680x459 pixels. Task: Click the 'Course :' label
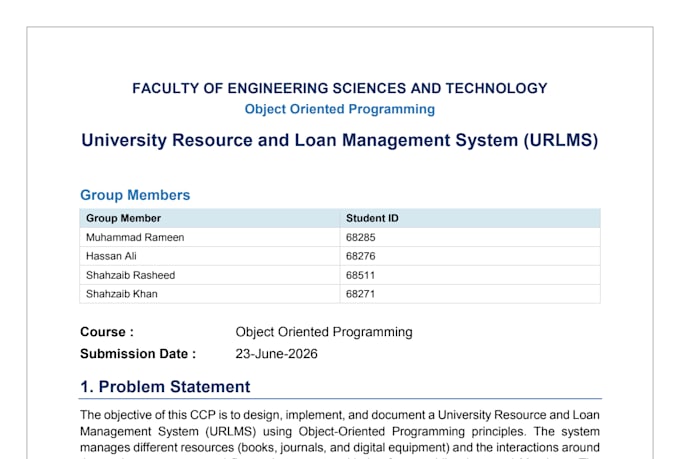point(107,332)
